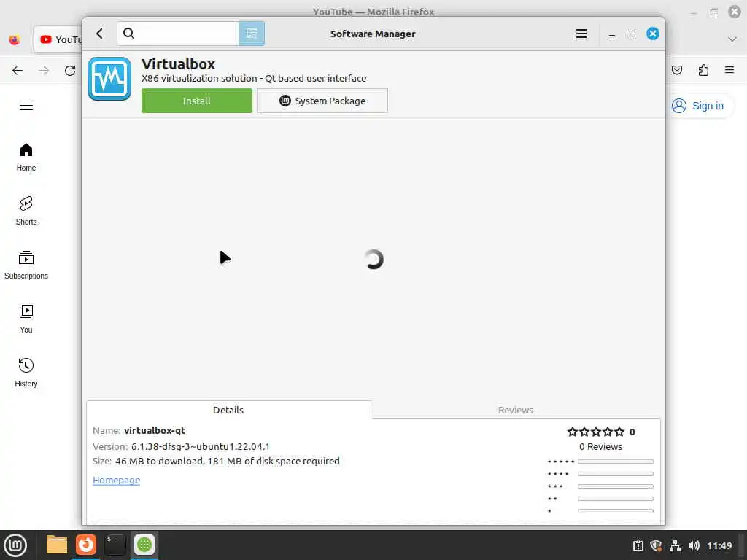
Task: Go forward in Firefox
Action: point(44,71)
